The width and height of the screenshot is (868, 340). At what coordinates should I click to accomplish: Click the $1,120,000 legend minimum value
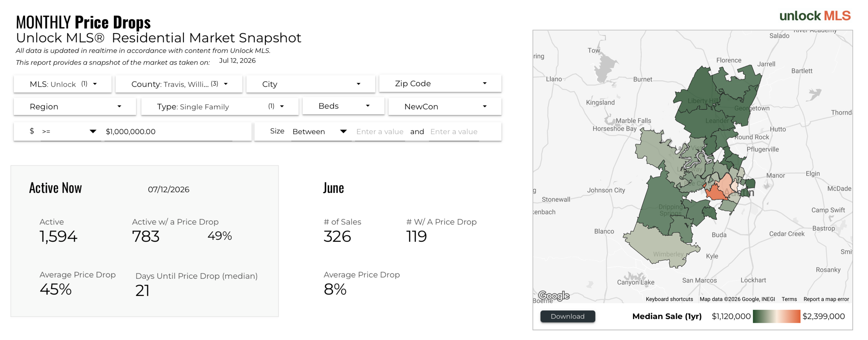tap(731, 316)
